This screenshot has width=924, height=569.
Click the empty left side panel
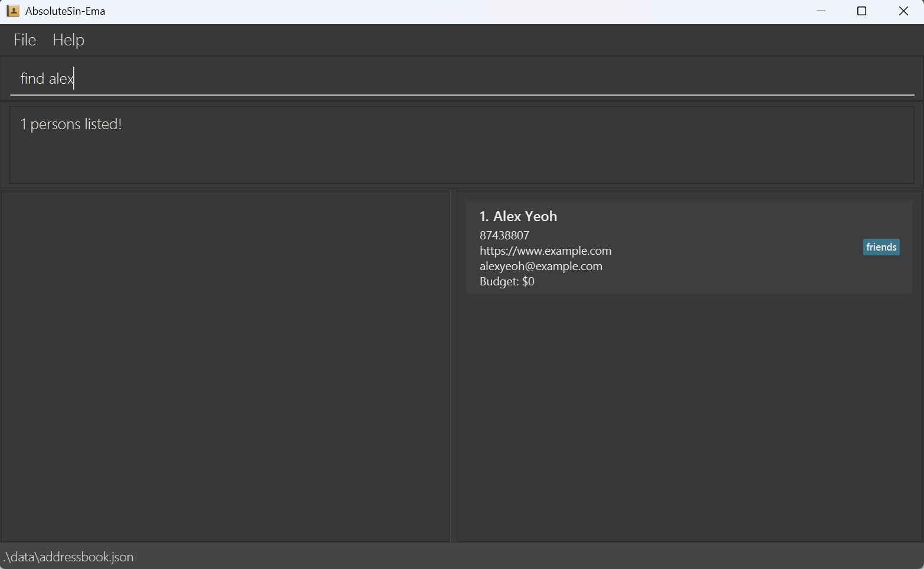pyautogui.click(x=225, y=366)
